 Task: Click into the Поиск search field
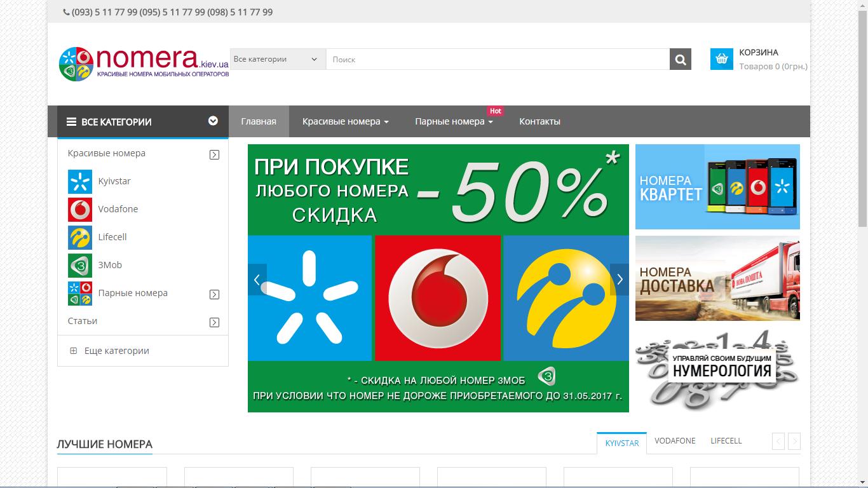coord(498,59)
